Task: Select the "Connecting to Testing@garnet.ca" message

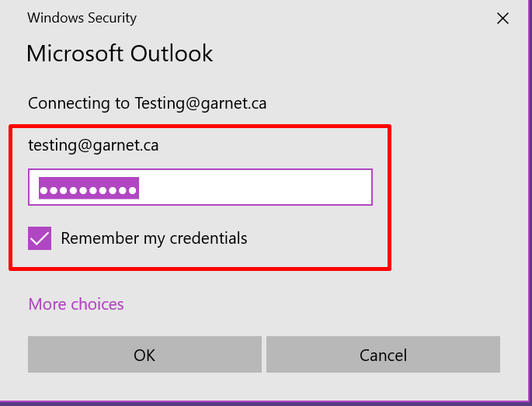Action: point(147,103)
